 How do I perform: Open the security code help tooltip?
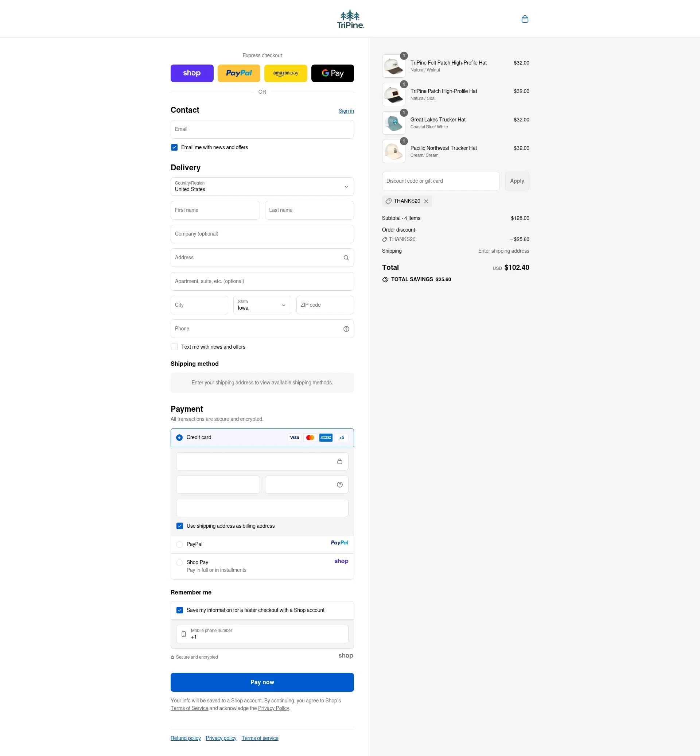click(x=339, y=484)
